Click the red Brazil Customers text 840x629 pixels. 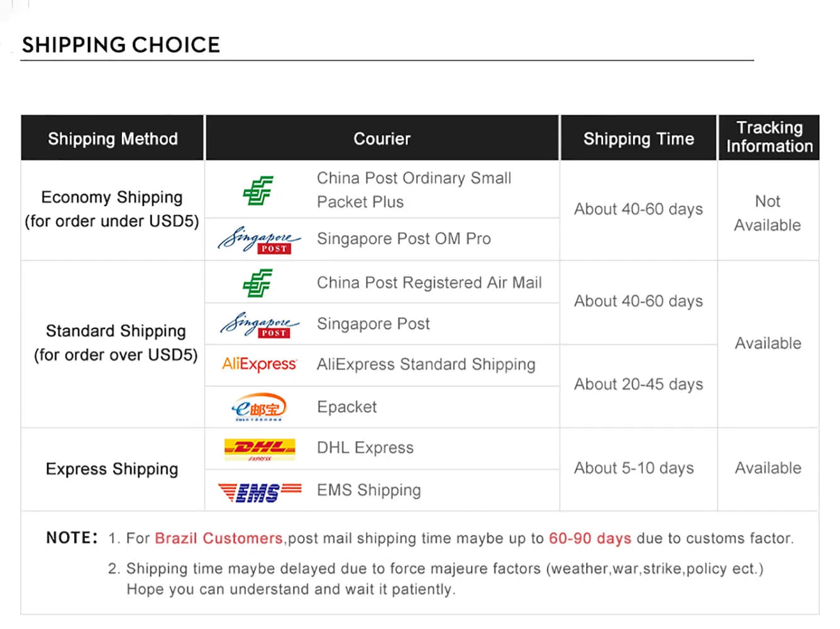[x=218, y=538]
